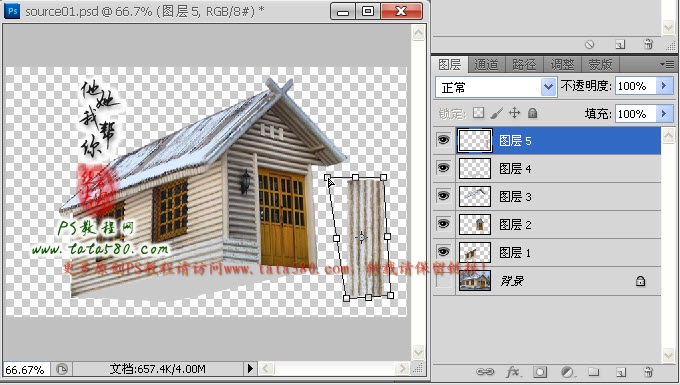Screen dimensions: 680x385
Task: Click the transform box right-middle handle
Action: 387,237
